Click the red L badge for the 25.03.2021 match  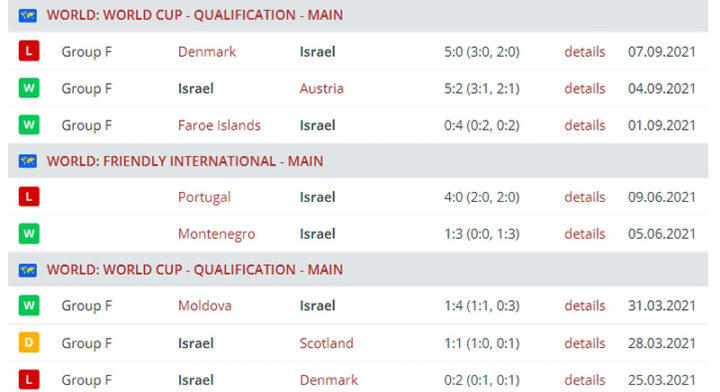29,380
